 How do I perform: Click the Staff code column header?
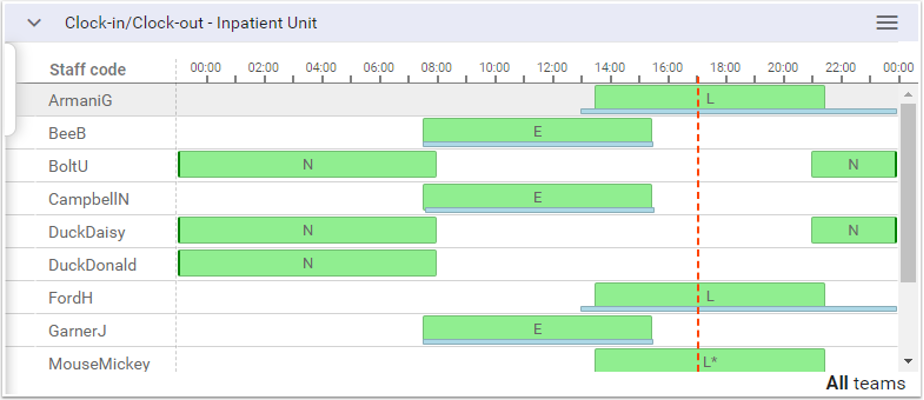tap(88, 70)
